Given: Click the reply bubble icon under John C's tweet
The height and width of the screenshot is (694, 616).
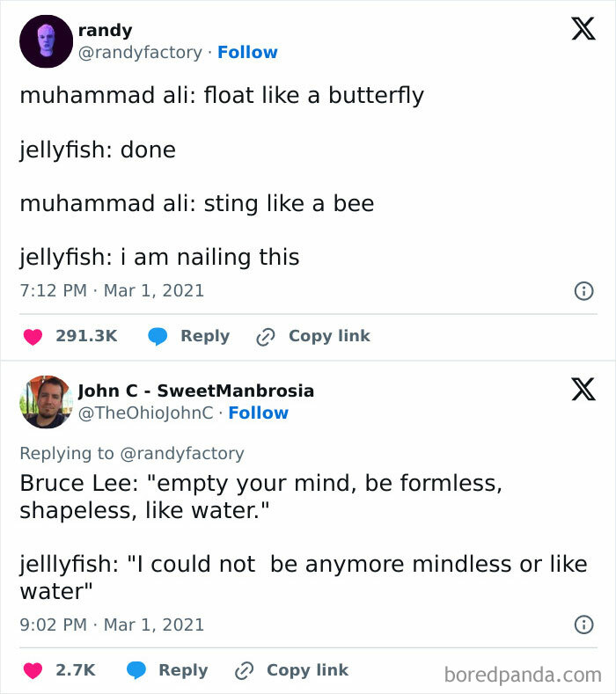Looking at the screenshot, I should tap(136, 670).
